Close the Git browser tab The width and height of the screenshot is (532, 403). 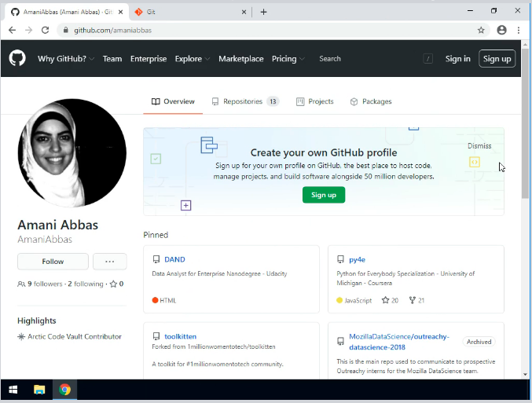click(244, 12)
